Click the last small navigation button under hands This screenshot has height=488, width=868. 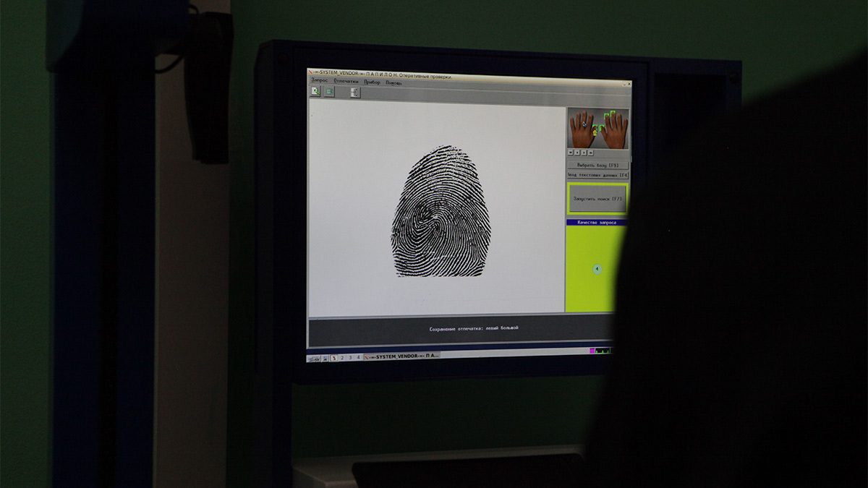pyautogui.click(x=591, y=153)
